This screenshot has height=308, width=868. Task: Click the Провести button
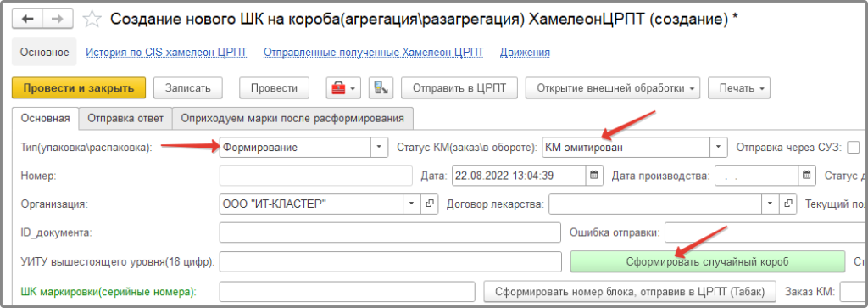click(x=274, y=88)
